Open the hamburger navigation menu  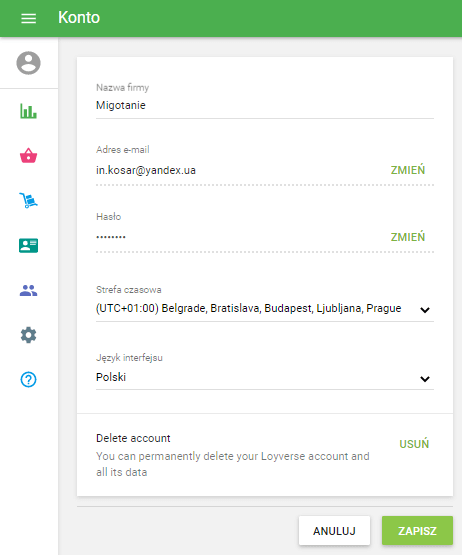[28, 18]
